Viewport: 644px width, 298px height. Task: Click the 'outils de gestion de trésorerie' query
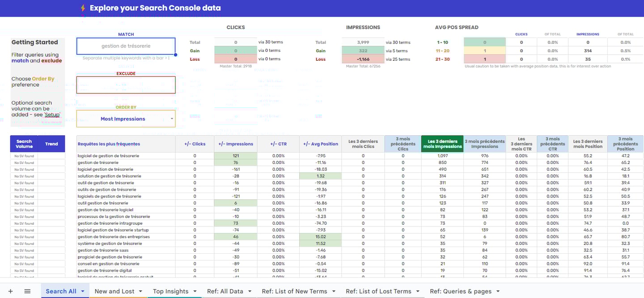point(107,189)
